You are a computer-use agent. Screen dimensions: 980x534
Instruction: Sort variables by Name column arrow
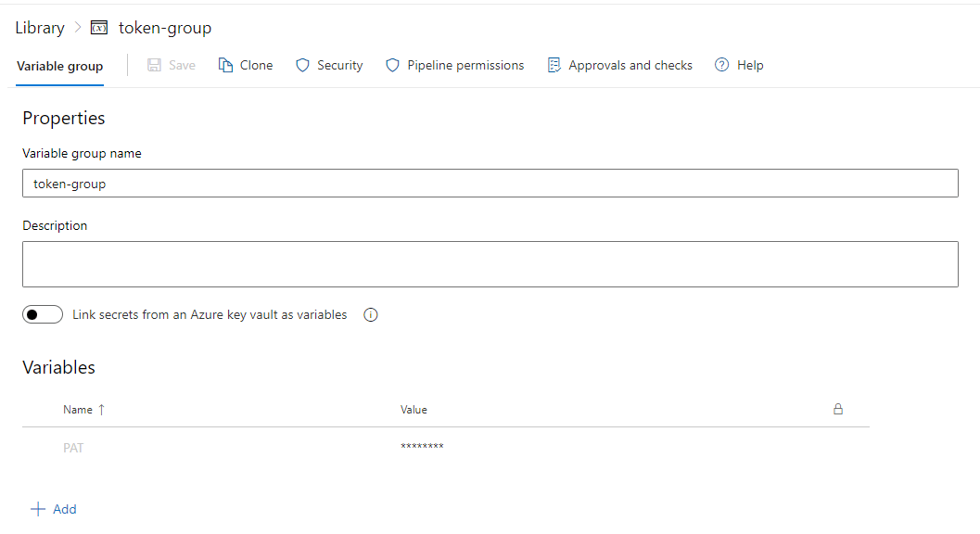101,410
